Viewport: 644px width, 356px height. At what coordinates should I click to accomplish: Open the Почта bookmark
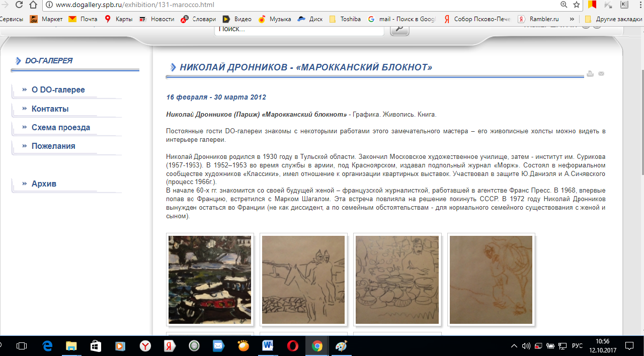(83, 19)
